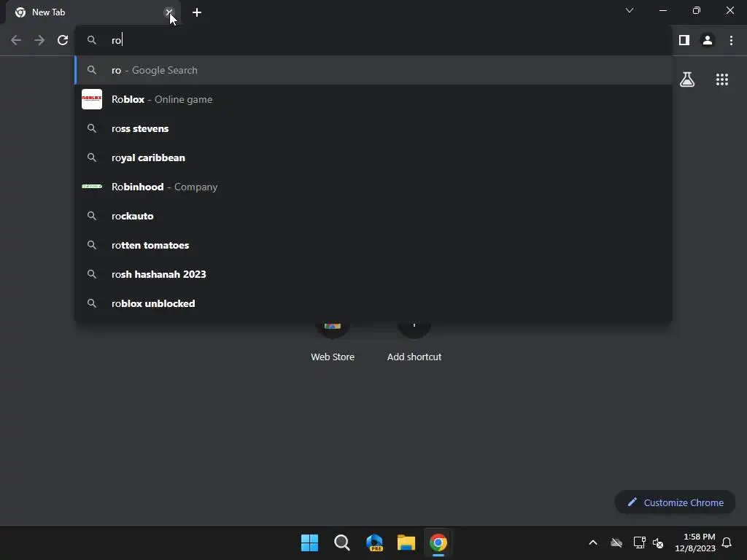Open the notifications bell
The height and width of the screenshot is (560, 747).
[727, 542]
